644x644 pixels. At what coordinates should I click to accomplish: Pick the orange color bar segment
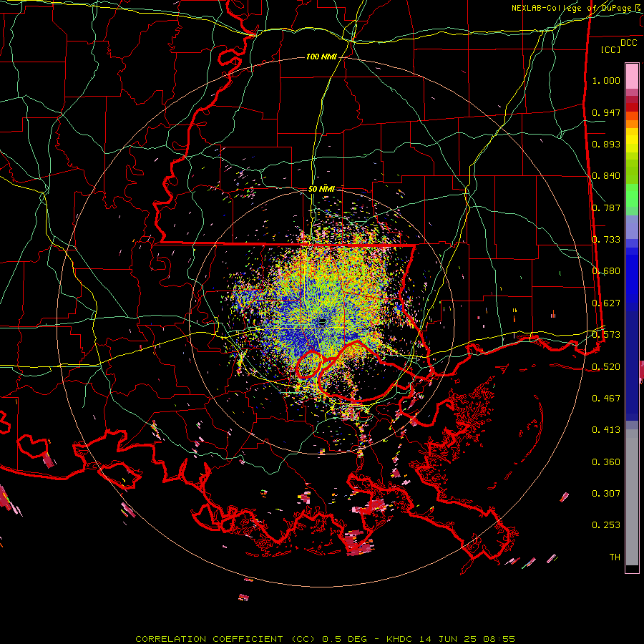632,124
